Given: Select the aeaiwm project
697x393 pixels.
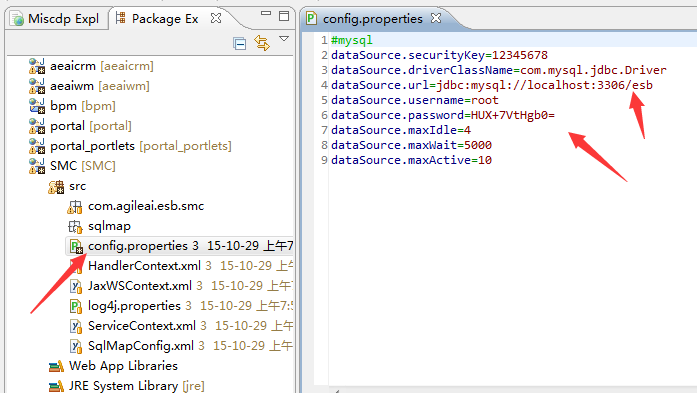Looking at the screenshot, I should pos(100,86).
